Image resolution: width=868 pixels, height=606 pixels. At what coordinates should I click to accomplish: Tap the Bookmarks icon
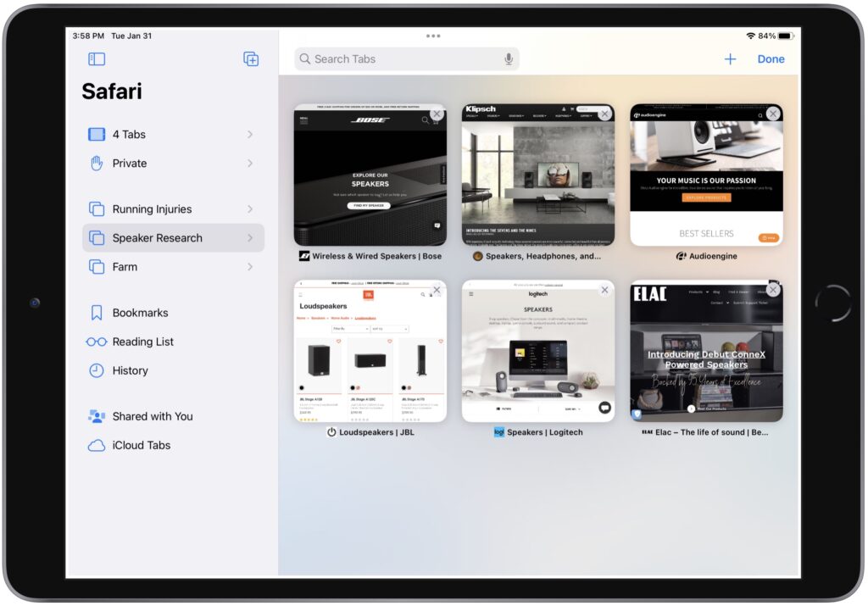click(x=97, y=313)
